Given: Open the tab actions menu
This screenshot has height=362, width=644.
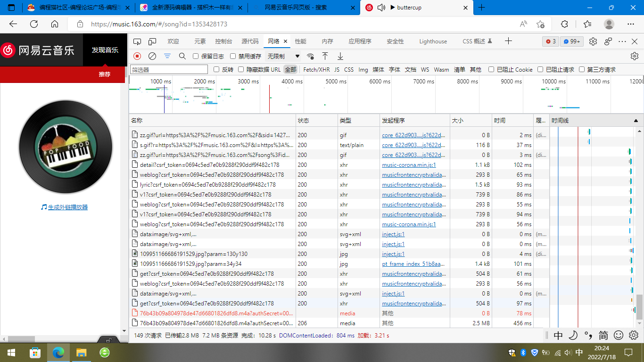Looking at the screenshot, I should (12, 8).
